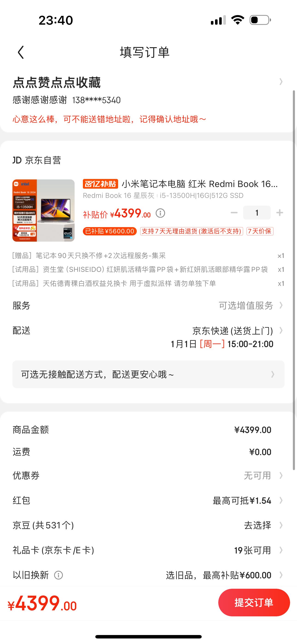Click the quantity input field
The width and height of the screenshot is (297, 644).
click(257, 213)
